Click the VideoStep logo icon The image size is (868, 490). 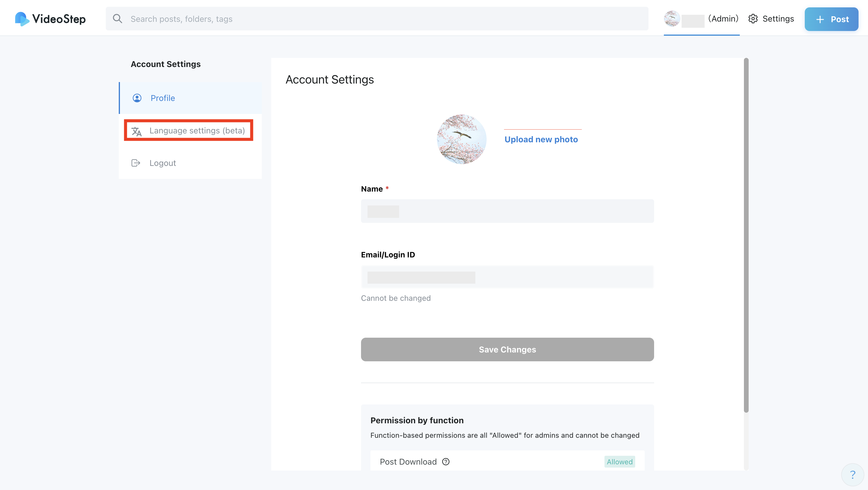[22, 19]
